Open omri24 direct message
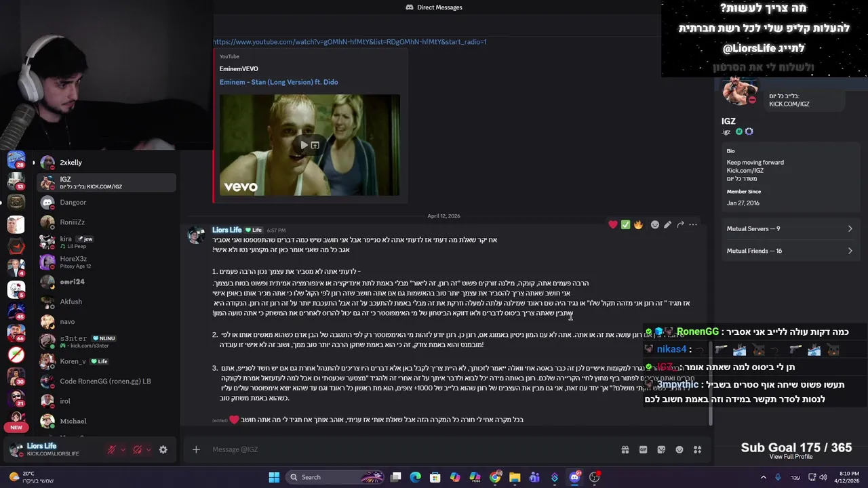This screenshot has width=868, height=488. pos(106,281)
